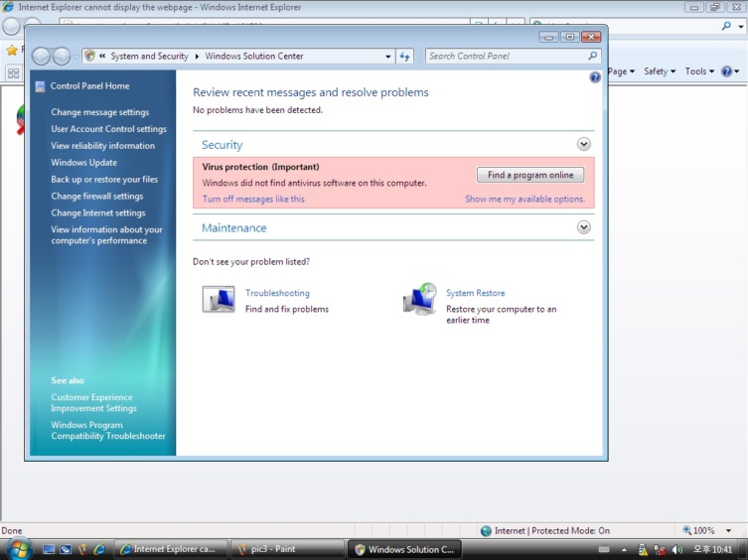748x560 pixels.
Task: Click the Control Panel Home icon
Action: (40, 86)
